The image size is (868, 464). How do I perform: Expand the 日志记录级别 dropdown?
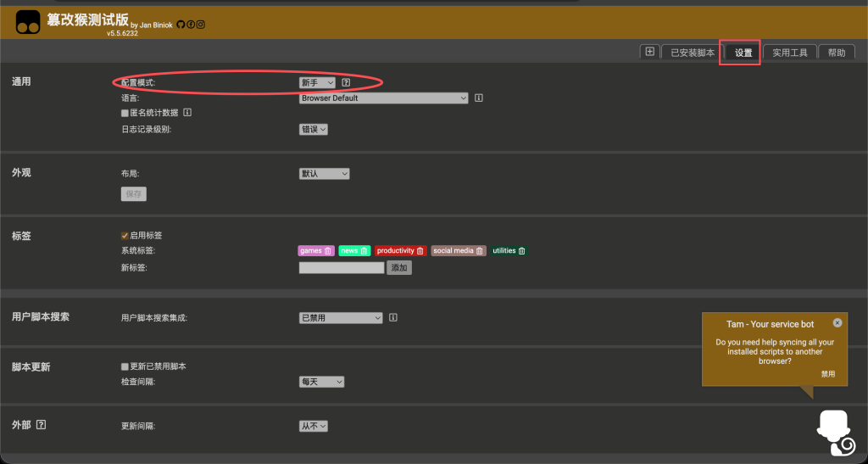click(313, 130)
